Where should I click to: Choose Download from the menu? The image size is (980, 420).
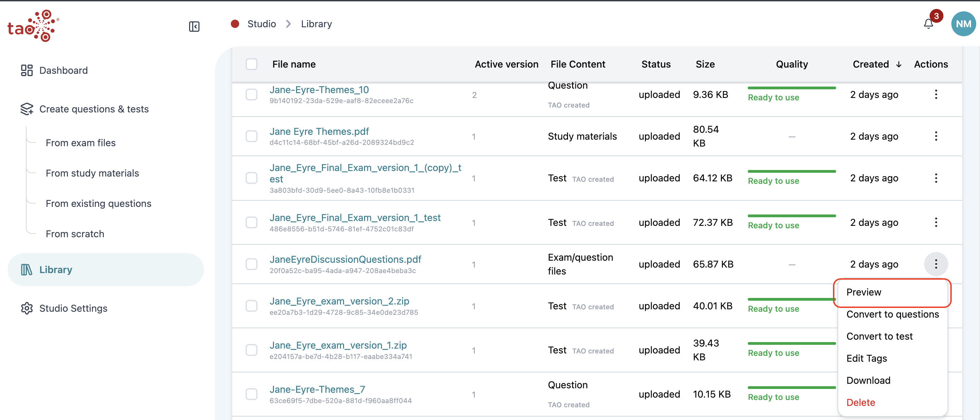pyautogui.click(x=892, y=380)
